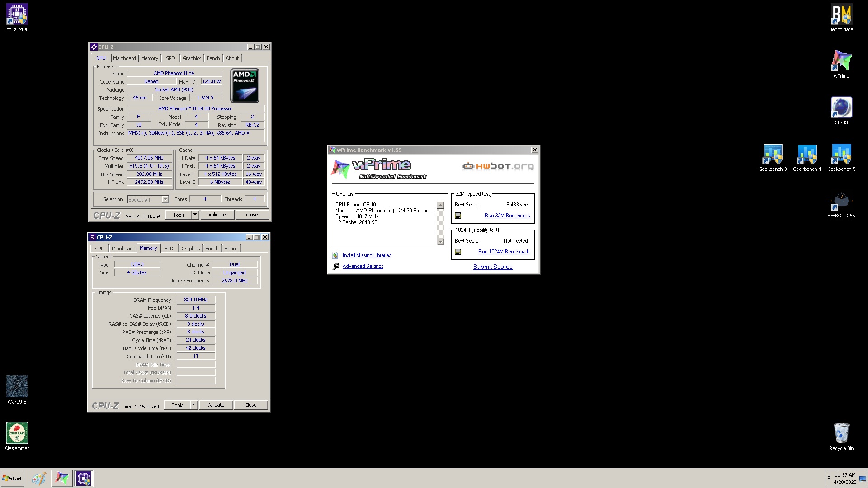Open SPD tab in top CPU-Z window
Screen dimensions: 868x488
pos(170,58)
